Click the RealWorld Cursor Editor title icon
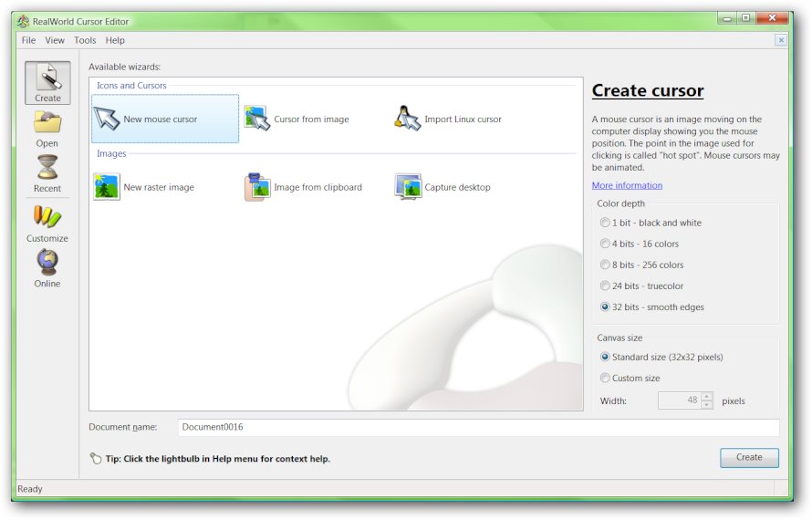Screen dimensions: 812x520 point(23,21)
